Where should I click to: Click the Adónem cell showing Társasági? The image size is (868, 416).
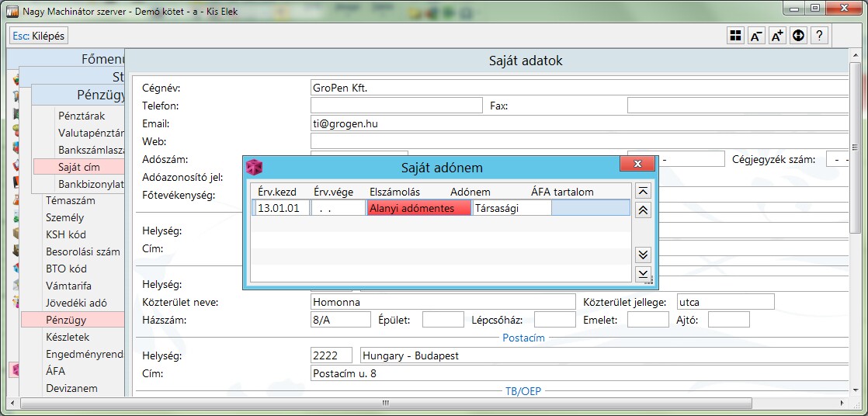[x=512, y=208]
